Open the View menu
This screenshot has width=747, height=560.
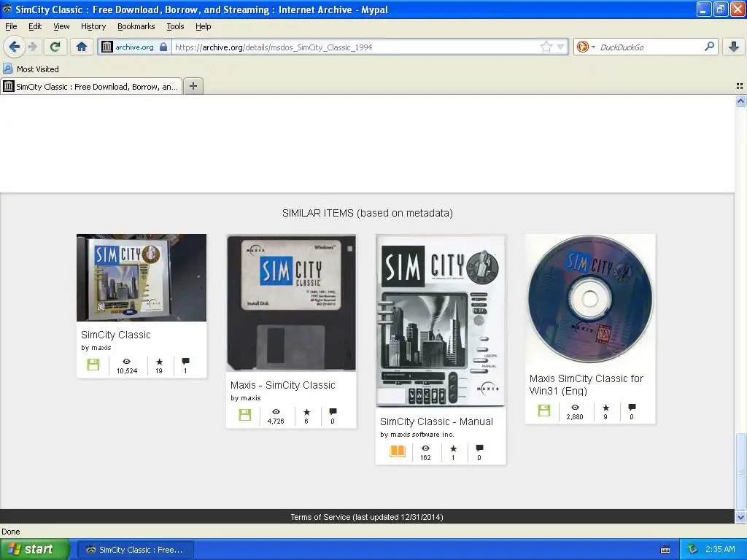click(x=61, y=26)
